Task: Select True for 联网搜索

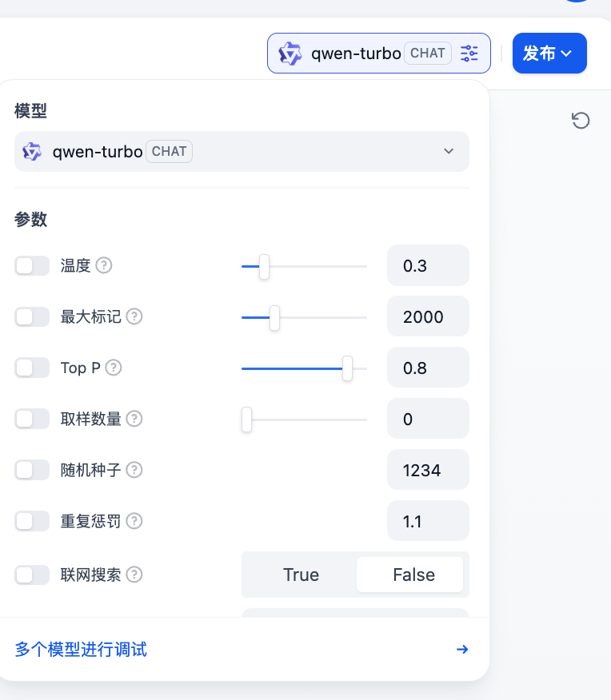Action: (301, 575)
